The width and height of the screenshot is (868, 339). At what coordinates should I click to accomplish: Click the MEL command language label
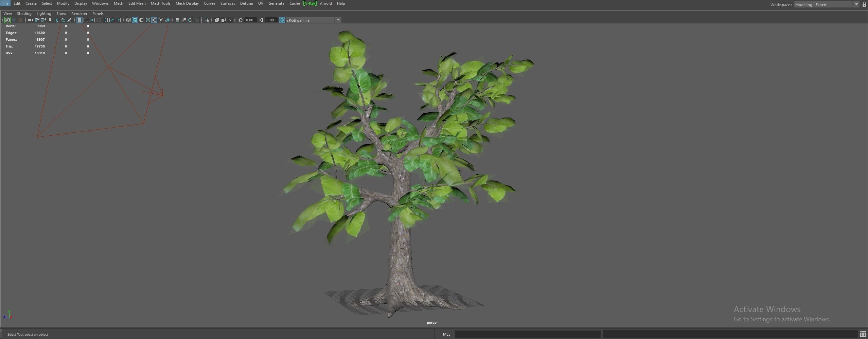(446, 334)
